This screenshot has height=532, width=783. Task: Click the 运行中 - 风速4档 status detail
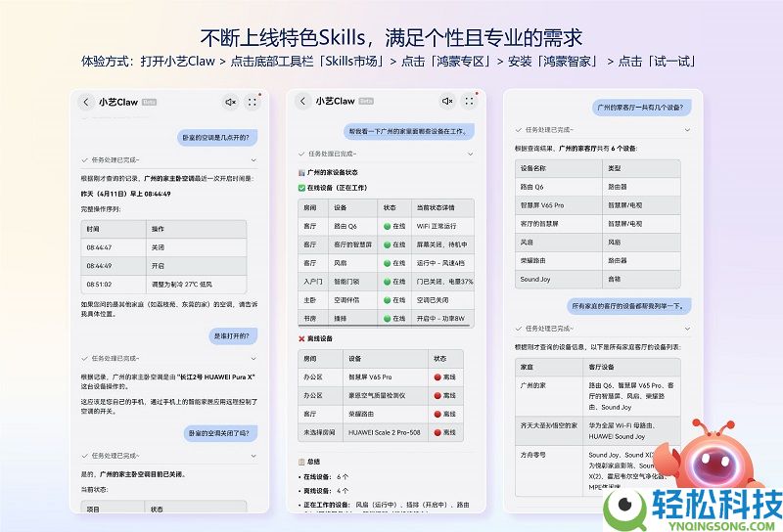[x=440, y=263]
